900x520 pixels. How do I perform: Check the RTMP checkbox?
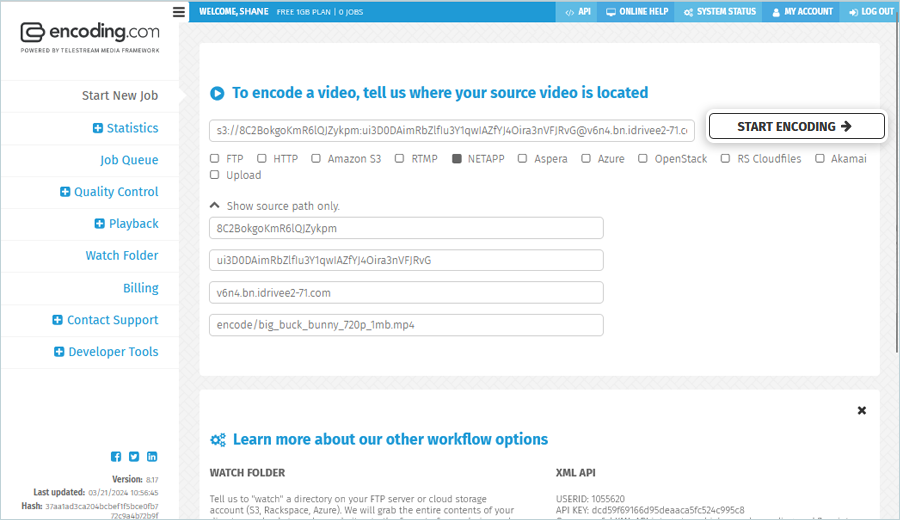pyautogui.click(x=399, y=158)
